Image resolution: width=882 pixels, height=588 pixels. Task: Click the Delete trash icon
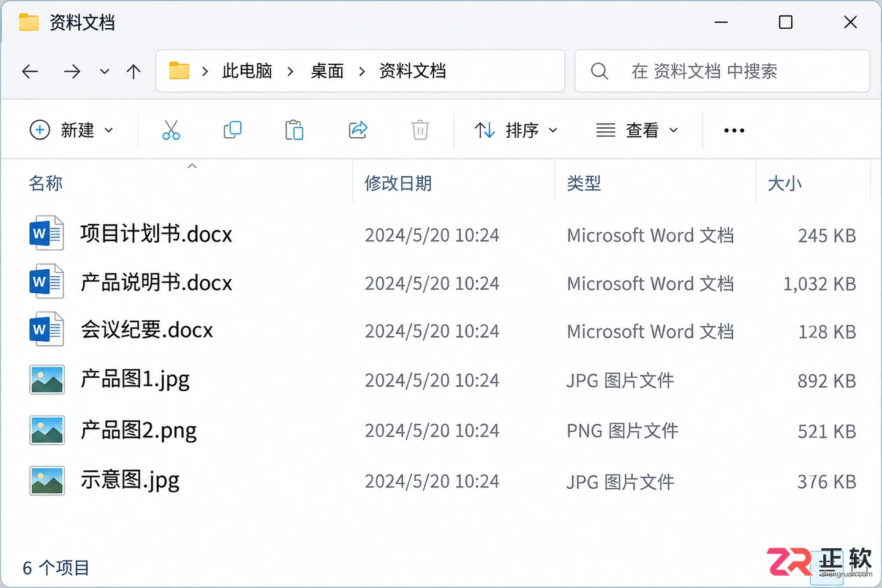[420, 130]
